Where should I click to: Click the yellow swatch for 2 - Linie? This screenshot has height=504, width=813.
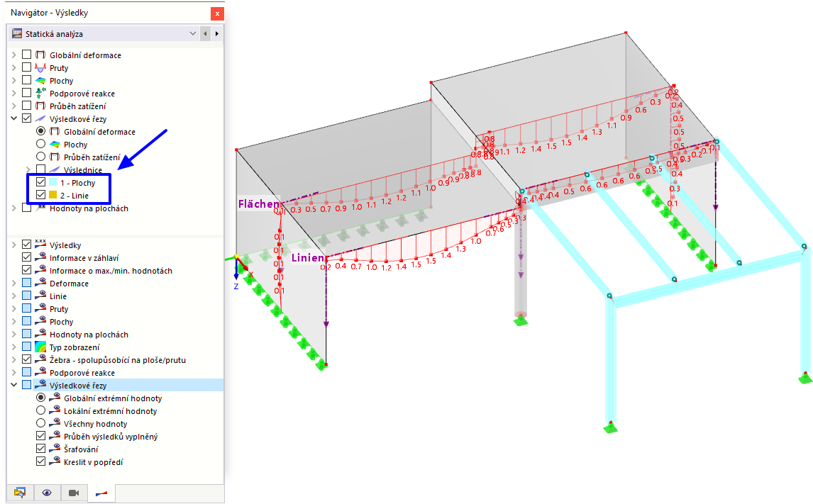53,195
